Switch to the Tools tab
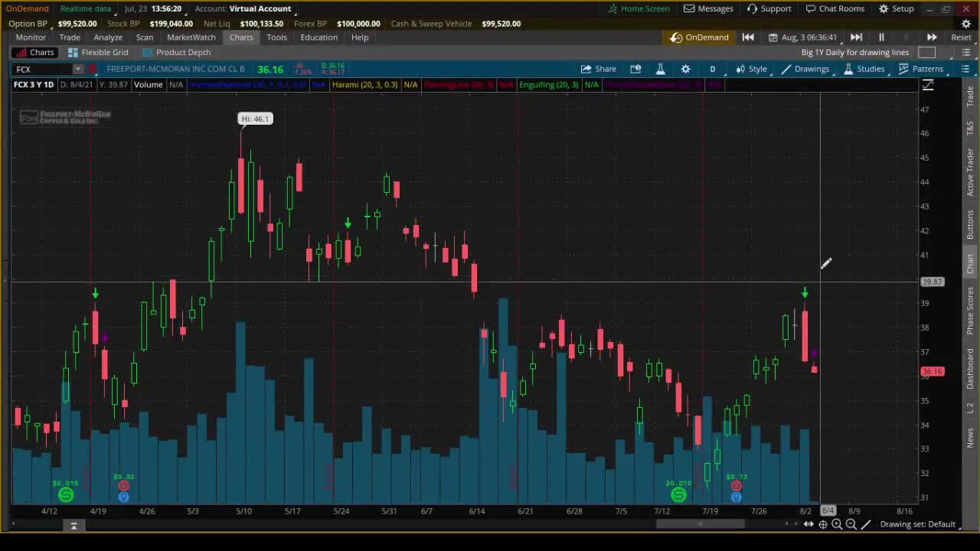 276,37
